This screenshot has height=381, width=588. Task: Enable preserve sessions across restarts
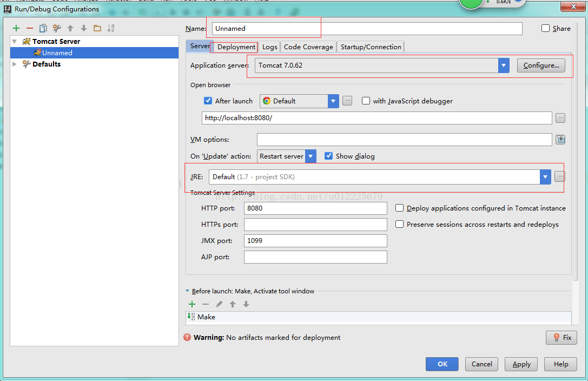click(x=399, y=224)
